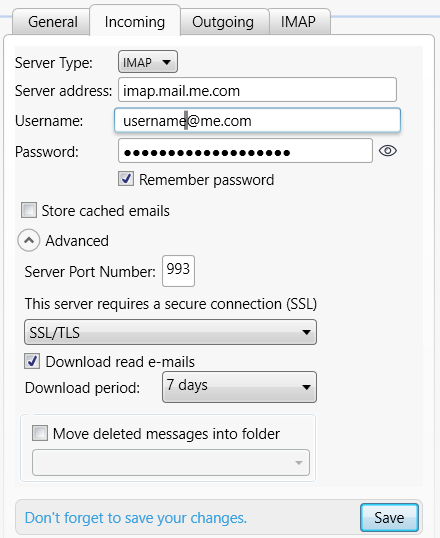This screenshot has width=440, height=538.
Task: Click the Server address field
Action: (257, 90)
